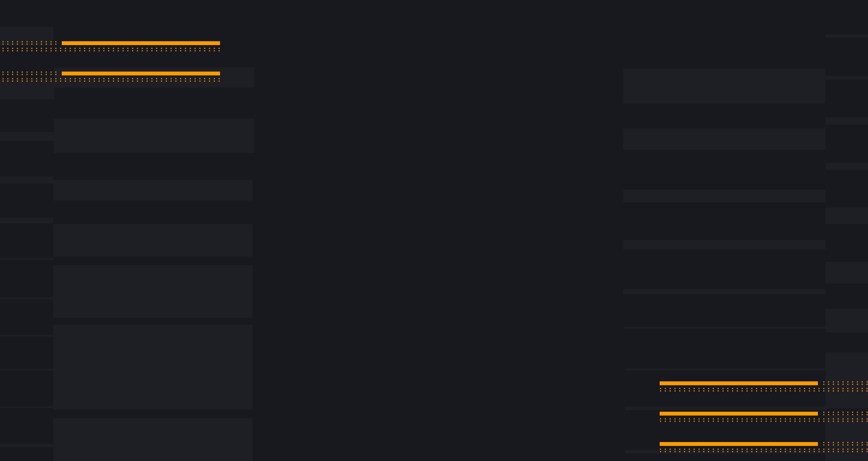Click the first solid orange bar in the bottom-right group

point(739,383)
